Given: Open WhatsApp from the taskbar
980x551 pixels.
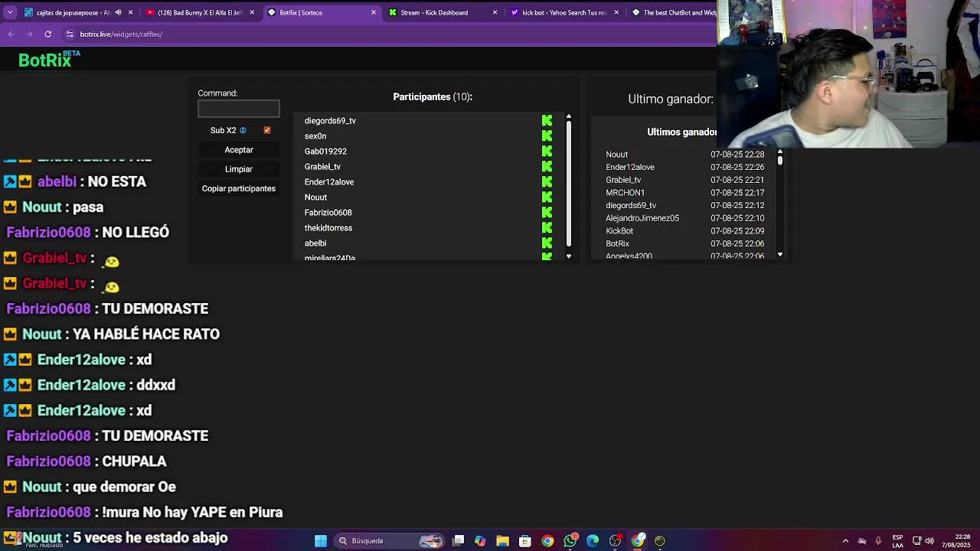Looking at the screenshot, I should coord(570,541).
